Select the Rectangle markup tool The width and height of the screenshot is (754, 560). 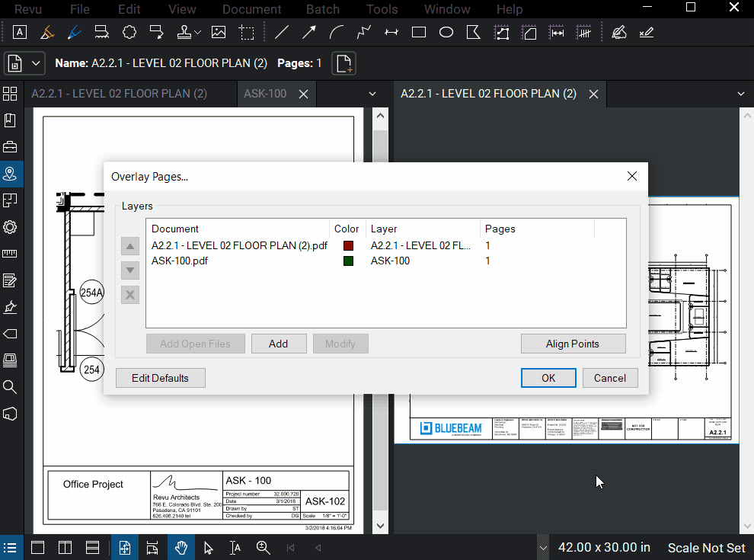[418, 31]
